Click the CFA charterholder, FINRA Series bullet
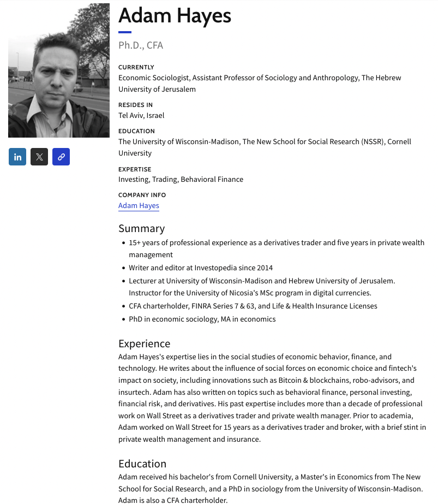The image size is (438, 504). [253, 306]
